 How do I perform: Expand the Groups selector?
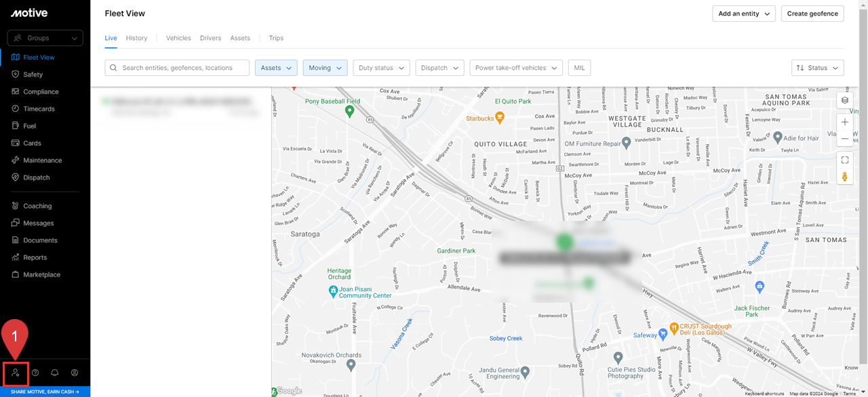coord(45,37)
